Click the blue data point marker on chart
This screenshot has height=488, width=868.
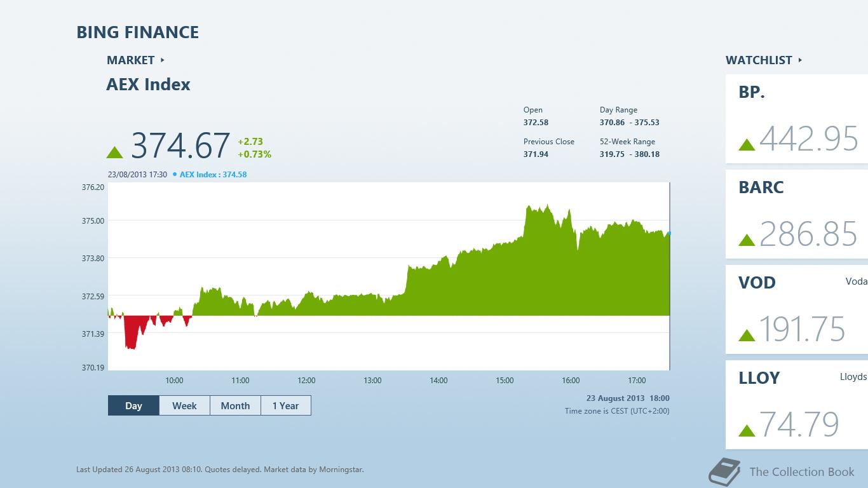(669, 234)
